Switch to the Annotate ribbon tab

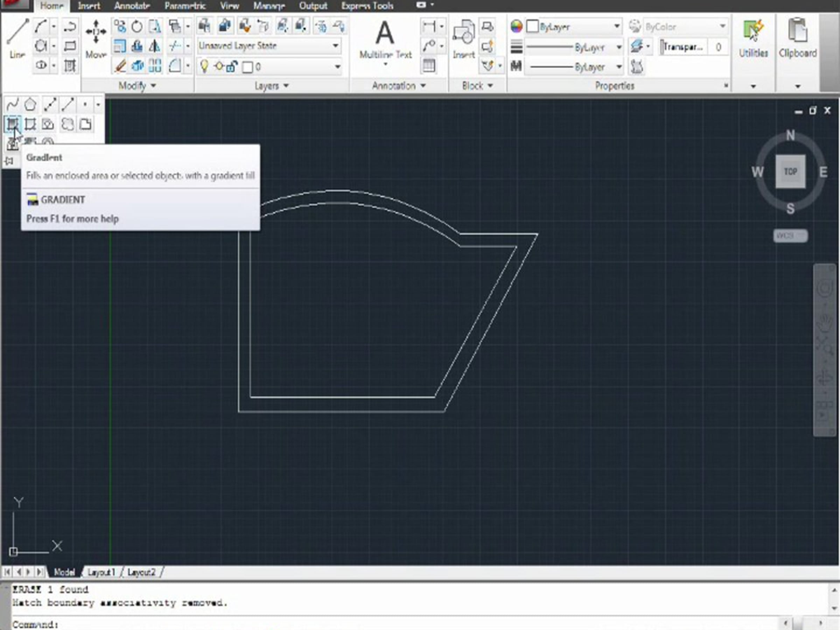click(132, 6)
